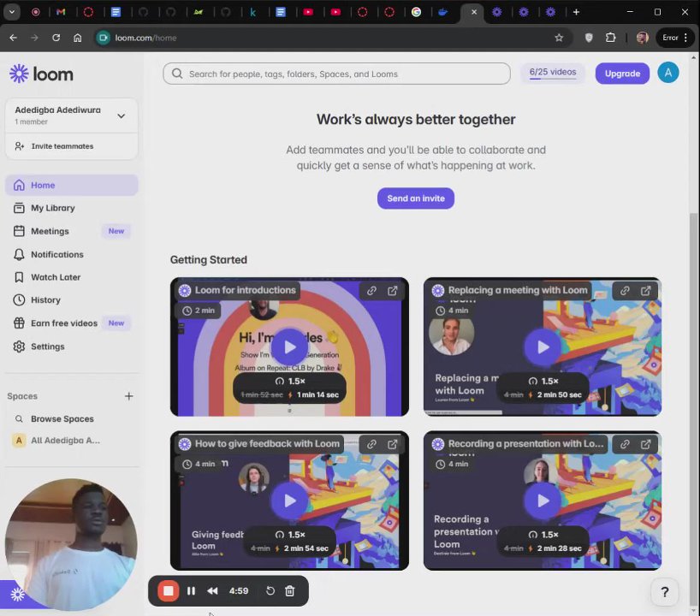Copy link for Loom for introductions
Image resolution: width=700 pixels, height=616 pixels.
click(x=371, y=291)
